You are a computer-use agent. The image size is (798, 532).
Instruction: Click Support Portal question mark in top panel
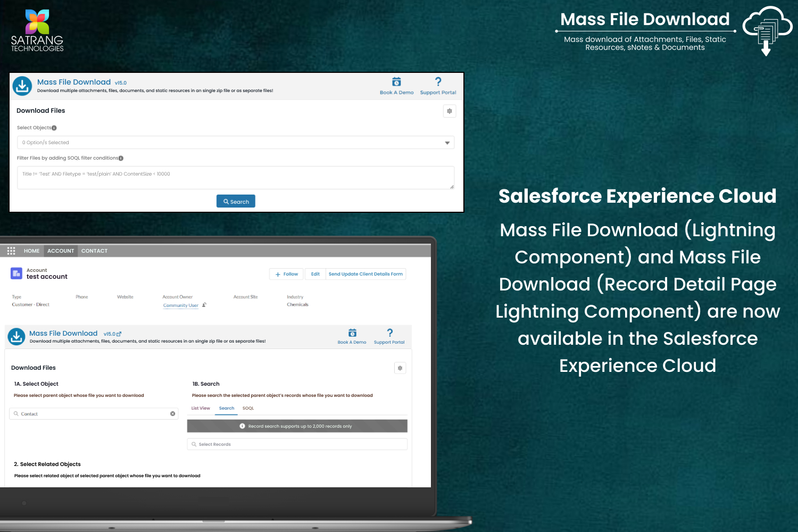(x=438, y=82)
